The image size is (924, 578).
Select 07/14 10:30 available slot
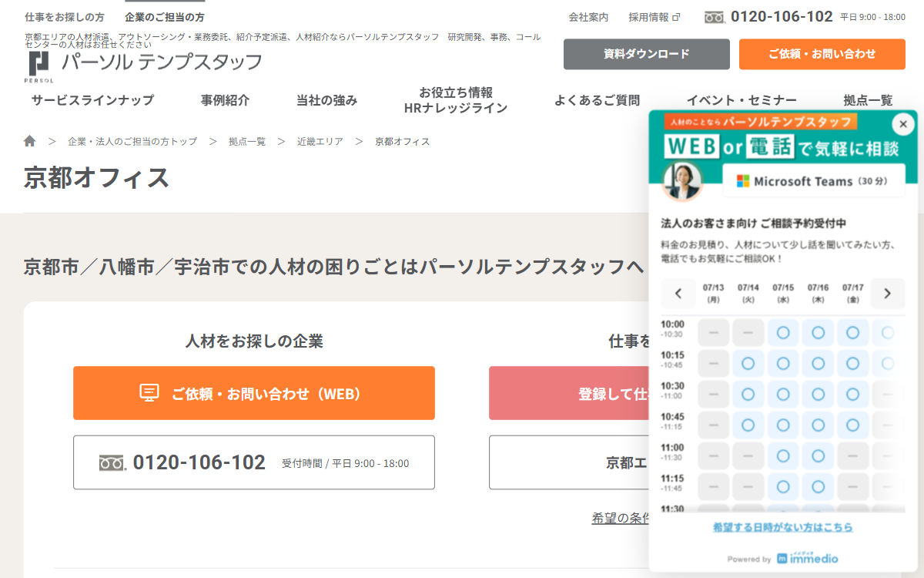748,395
